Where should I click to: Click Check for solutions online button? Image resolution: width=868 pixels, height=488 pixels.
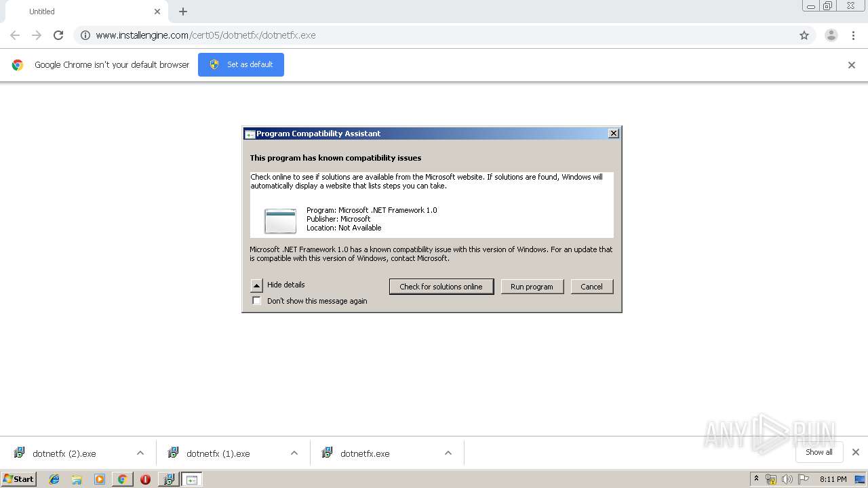coord(441,287)
